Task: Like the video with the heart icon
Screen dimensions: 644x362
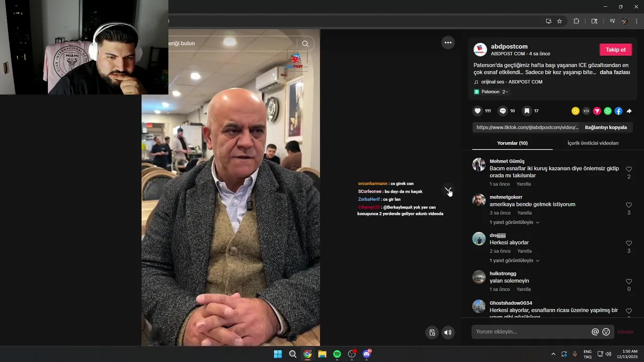Action: coord(477,111)
